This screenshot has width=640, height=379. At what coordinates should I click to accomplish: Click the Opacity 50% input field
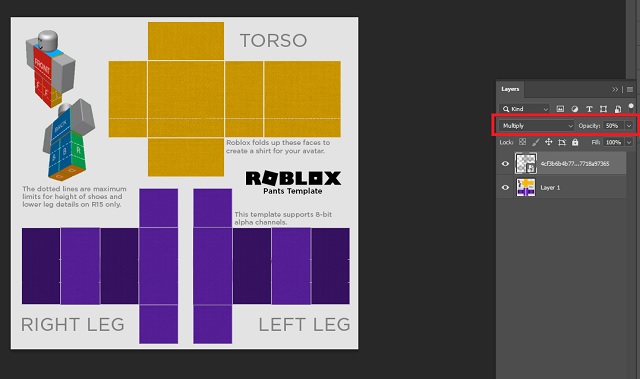click(x=613, y=126)
